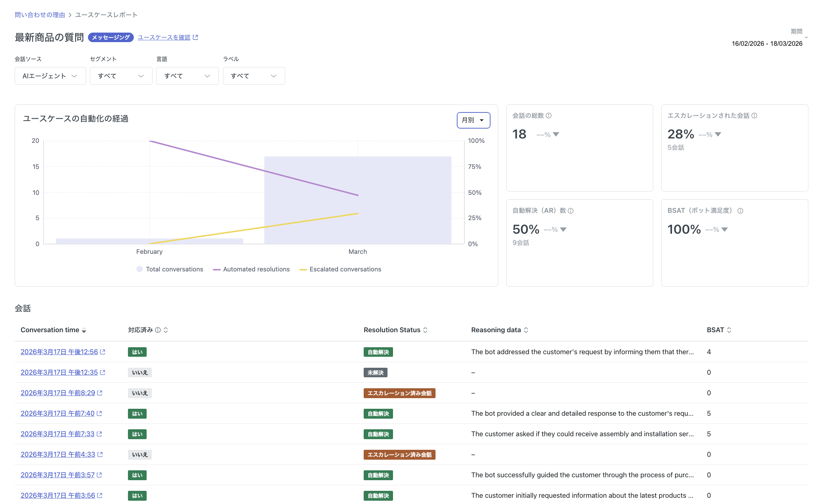This screenshot has width=819, height=504.
Task: Open the 月別 interval dropdown on the chart
Action: click(473, 120)
